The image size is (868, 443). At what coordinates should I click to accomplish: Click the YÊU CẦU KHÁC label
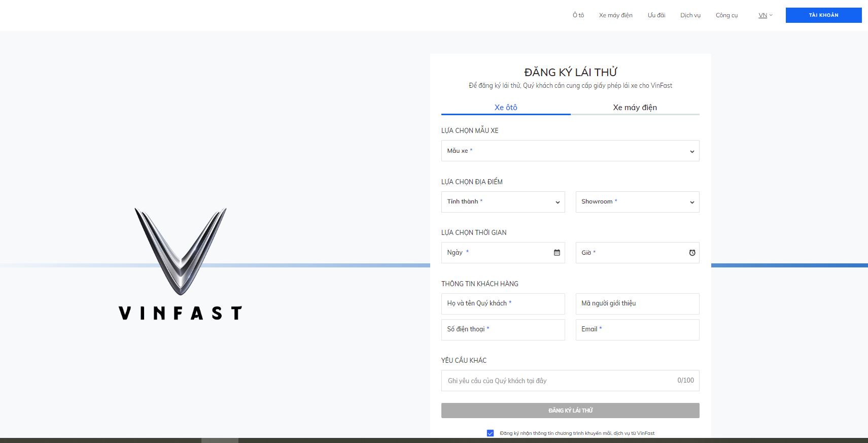(464, 360)
